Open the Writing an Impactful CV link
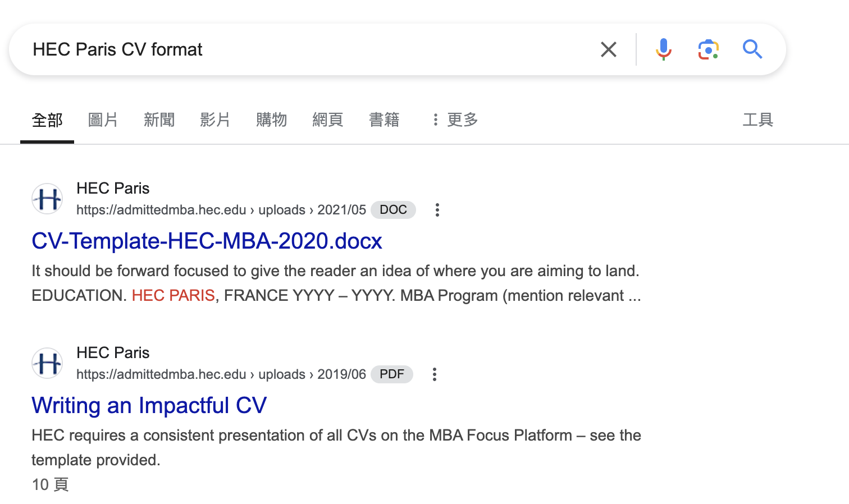Image resolution: width=849 pixels, height=504 pixels. (x=149, y=405)
